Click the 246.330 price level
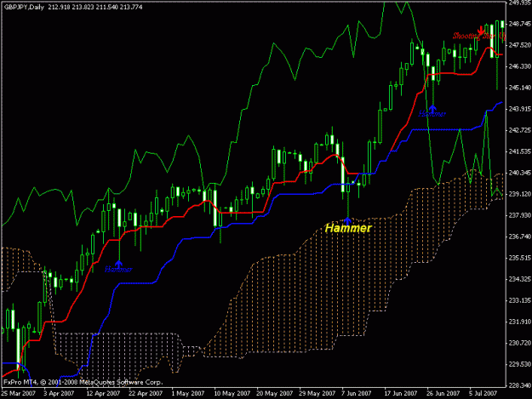The image size is (532, 399). coord(519,66)
